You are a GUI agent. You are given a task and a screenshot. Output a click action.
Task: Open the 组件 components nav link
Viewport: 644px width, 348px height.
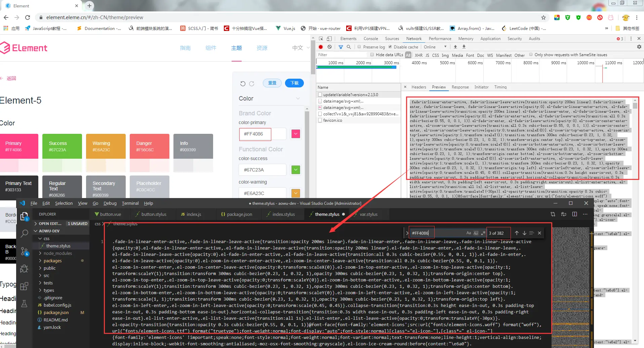[211, 48]
